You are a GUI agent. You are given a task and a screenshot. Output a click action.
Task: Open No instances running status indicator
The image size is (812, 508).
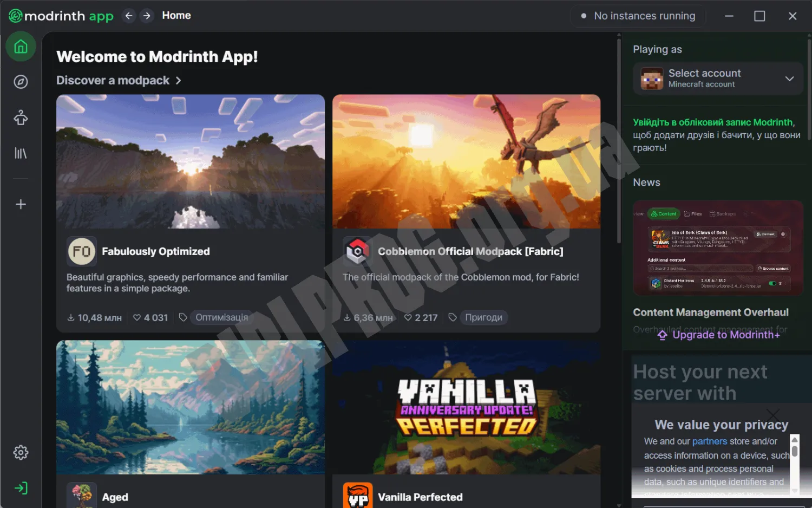click(x=638, y=16)
